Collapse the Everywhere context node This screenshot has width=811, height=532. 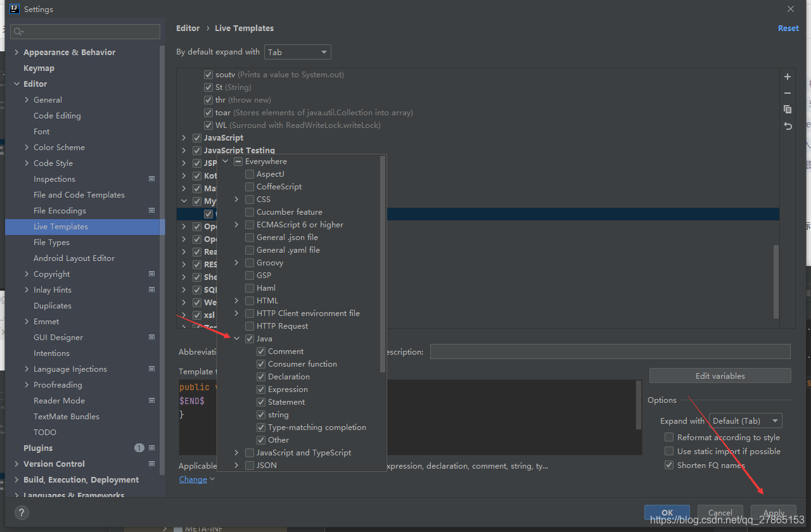tap(226, 161)
